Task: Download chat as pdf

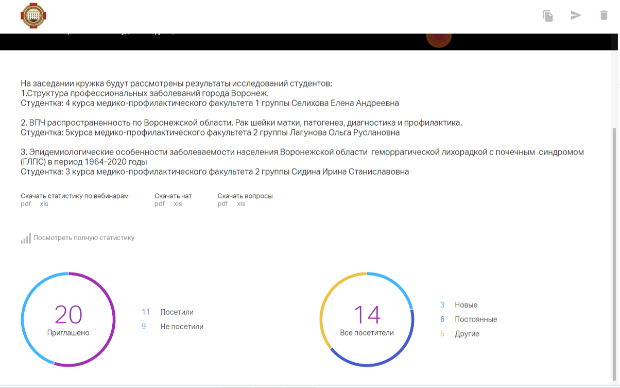Action: (x=160, y=204)
